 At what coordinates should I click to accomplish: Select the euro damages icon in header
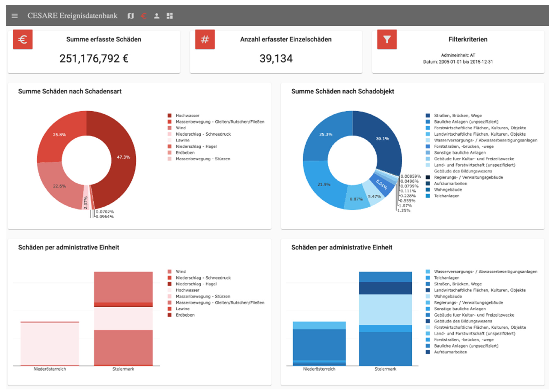coord(143,16)
